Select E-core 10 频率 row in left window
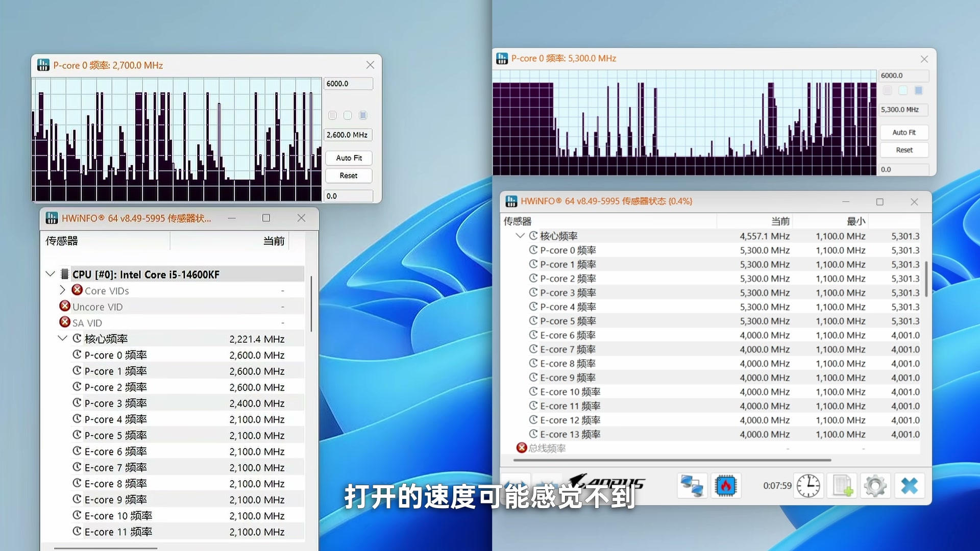This screenshot has width=980, height=551. tap(174, 516)
